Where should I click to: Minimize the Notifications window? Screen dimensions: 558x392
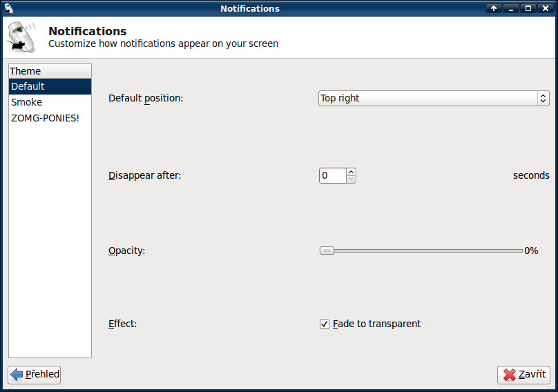[511, 8]
